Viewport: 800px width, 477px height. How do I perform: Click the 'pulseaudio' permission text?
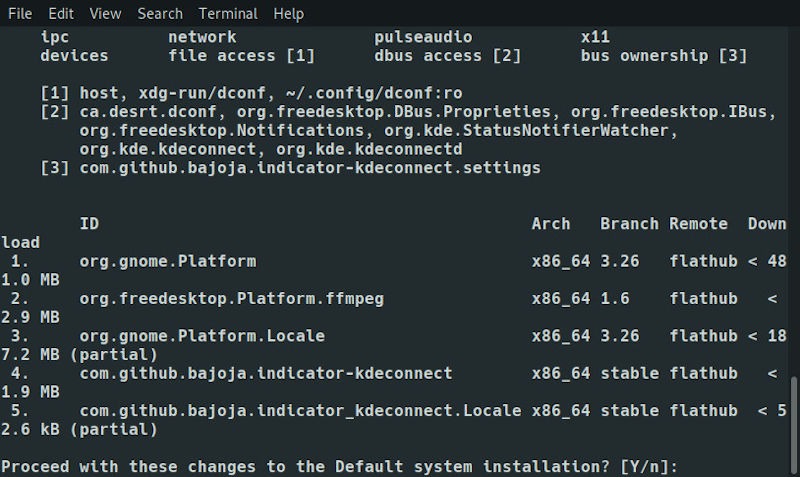pos(423,37)
